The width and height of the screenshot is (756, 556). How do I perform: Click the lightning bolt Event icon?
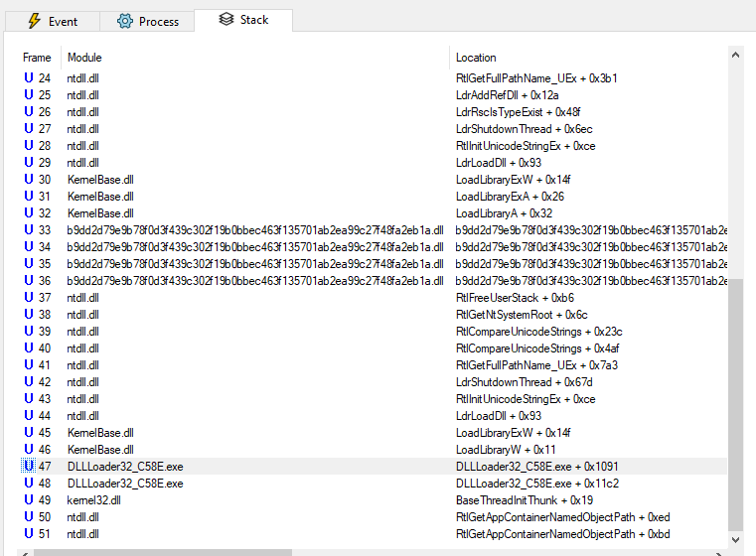click(35, 21)
